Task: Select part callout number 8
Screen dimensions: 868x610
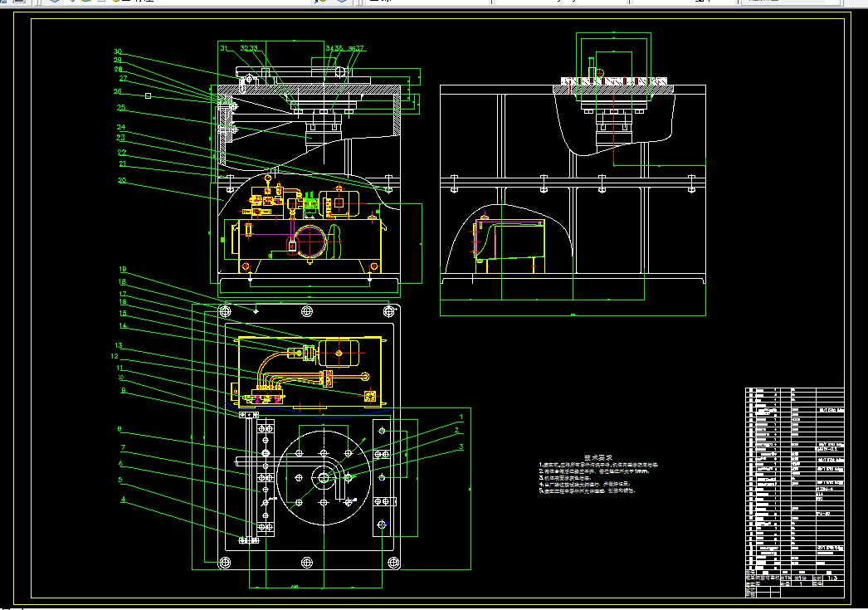Action: coord(119,429)
